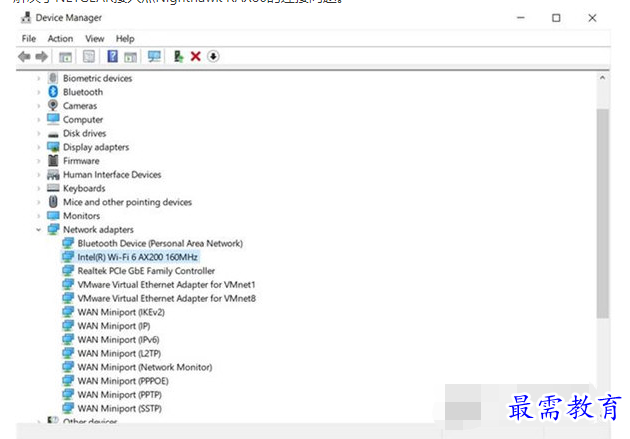The height and width of the screenshot is (439, 630).
Task: Click Show/Hide Console Tree toolbar icon
Action: click(x=65, y=57)
